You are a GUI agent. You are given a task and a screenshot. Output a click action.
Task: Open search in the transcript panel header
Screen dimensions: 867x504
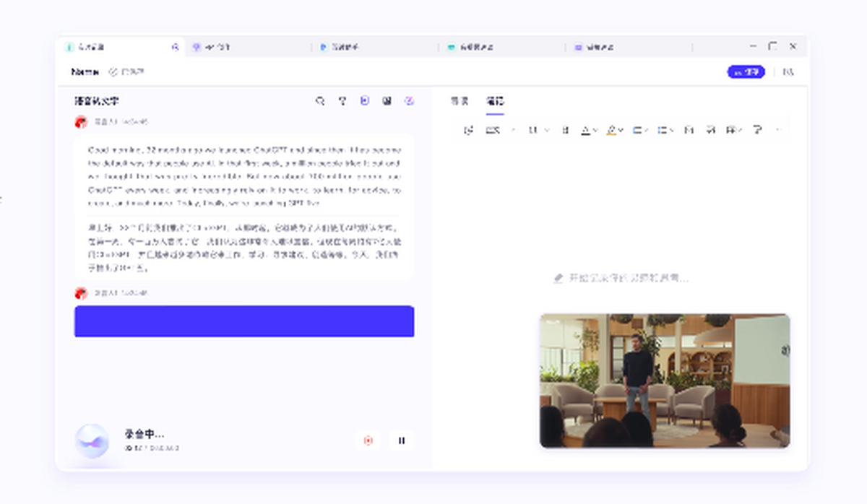coord(320,101)
